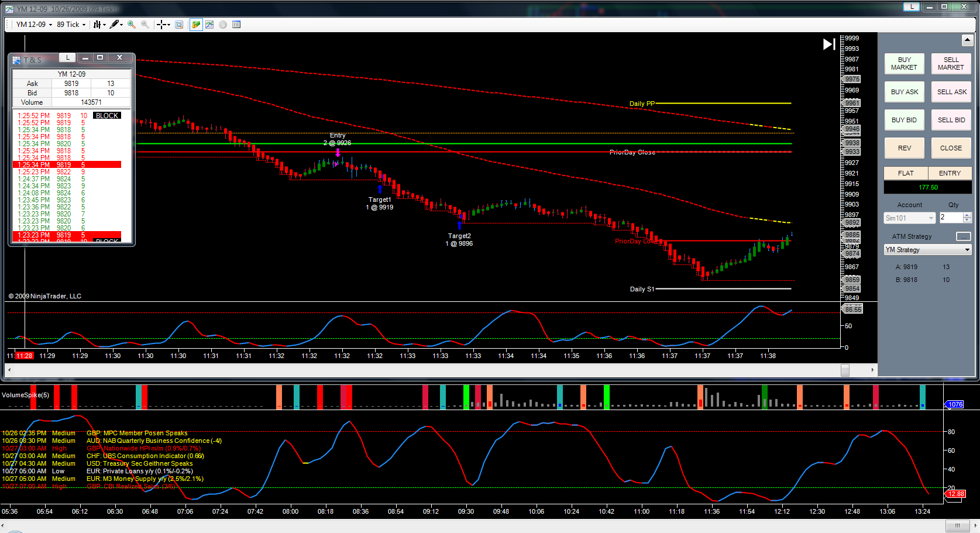Open the chart style bars icon

tap(97, 25)
